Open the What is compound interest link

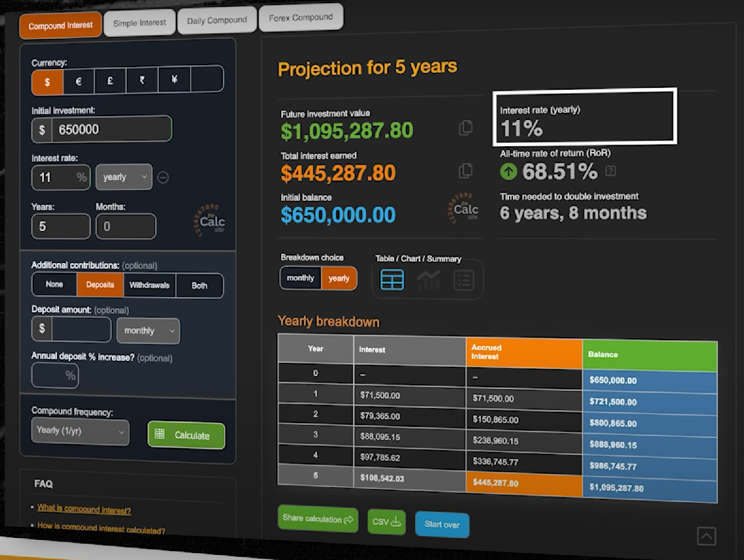(x=84, y=509)
